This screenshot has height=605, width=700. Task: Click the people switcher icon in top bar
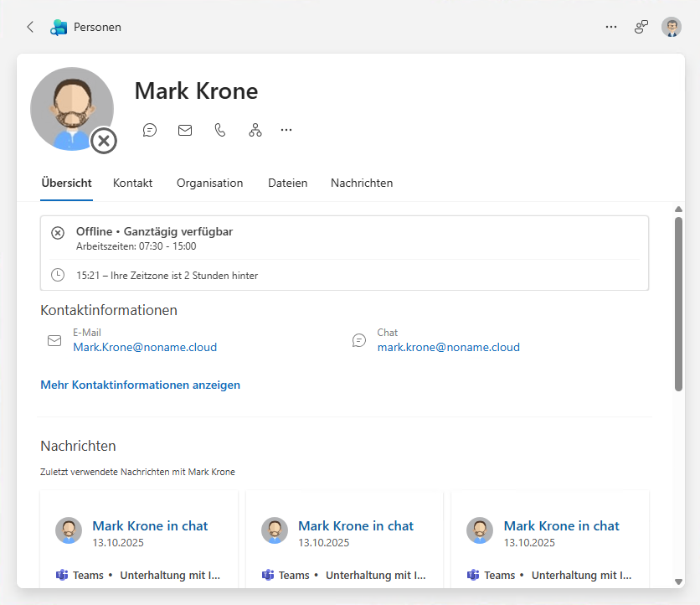click(x=641, y=27)
